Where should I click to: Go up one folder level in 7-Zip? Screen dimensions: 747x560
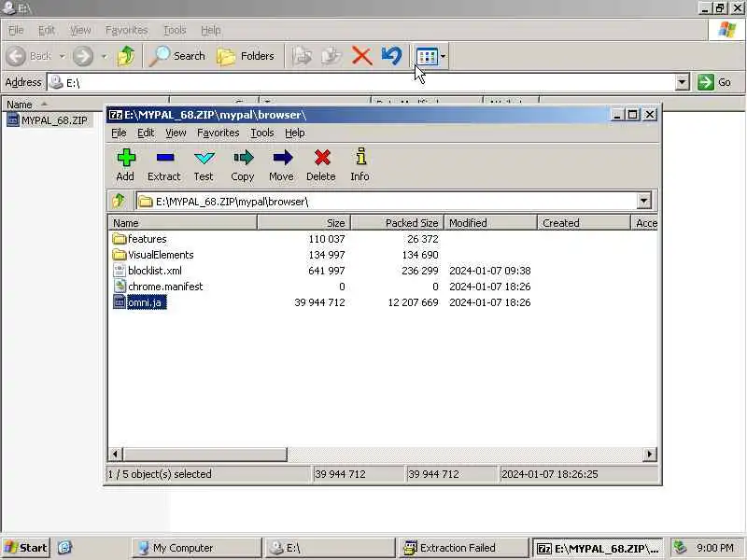click(119, 201)
